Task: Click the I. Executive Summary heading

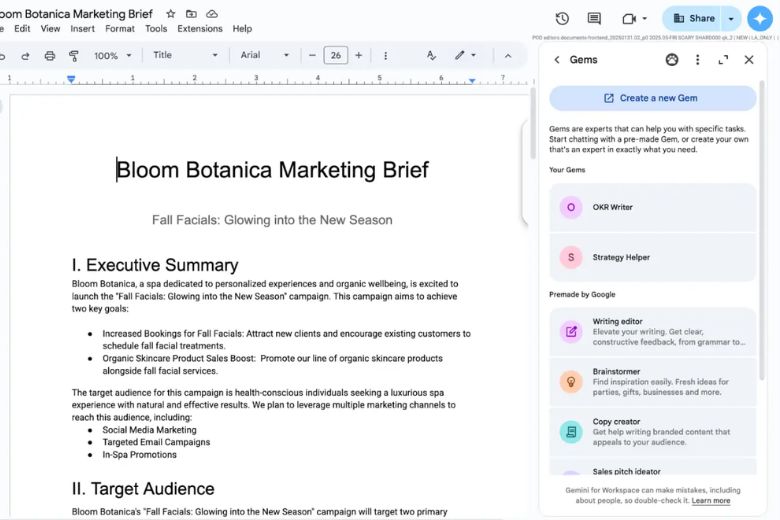Action: pos(155,265)
